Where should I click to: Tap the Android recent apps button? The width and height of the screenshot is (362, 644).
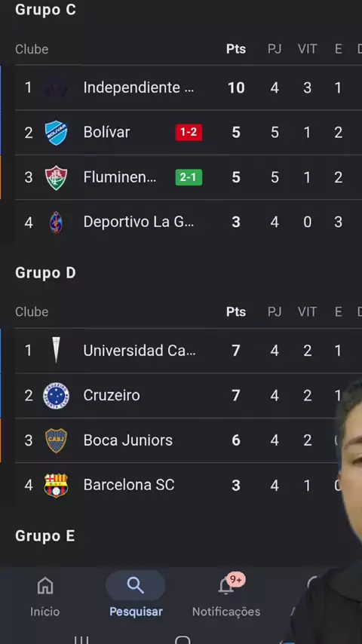81,639
